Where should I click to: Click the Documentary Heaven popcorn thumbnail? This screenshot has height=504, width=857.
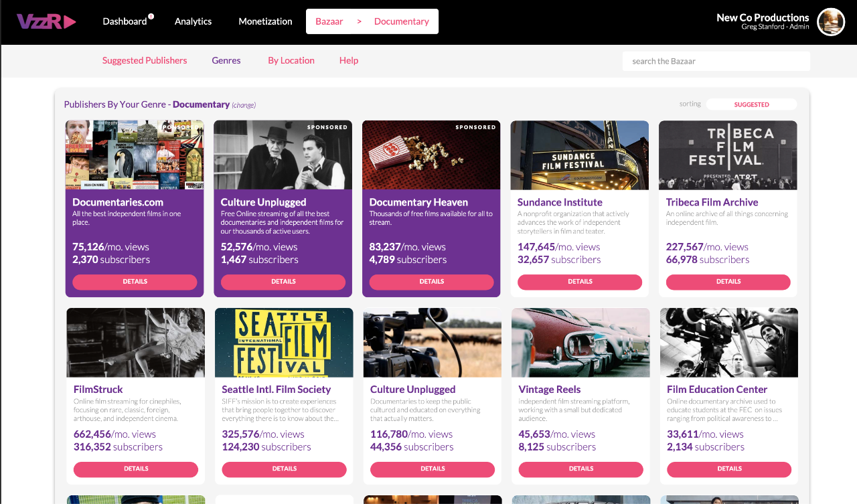(x=431, y=155)
